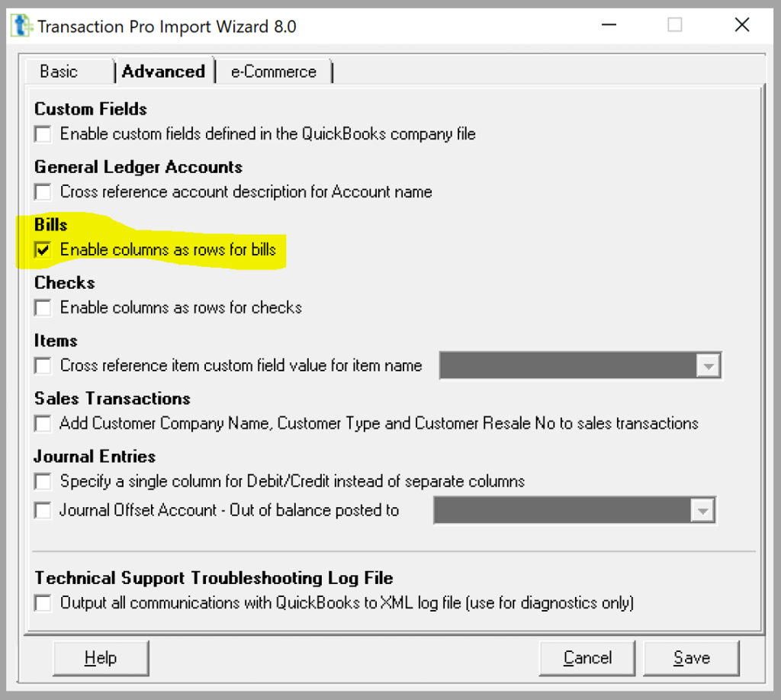Tick Enable columns as rows for checks

pos(43,308)
